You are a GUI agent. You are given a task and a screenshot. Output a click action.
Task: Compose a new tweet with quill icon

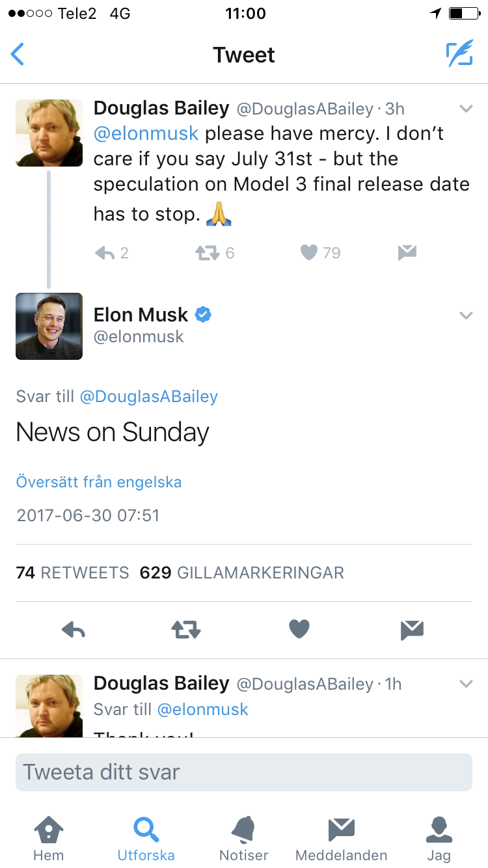click(459, 55)
